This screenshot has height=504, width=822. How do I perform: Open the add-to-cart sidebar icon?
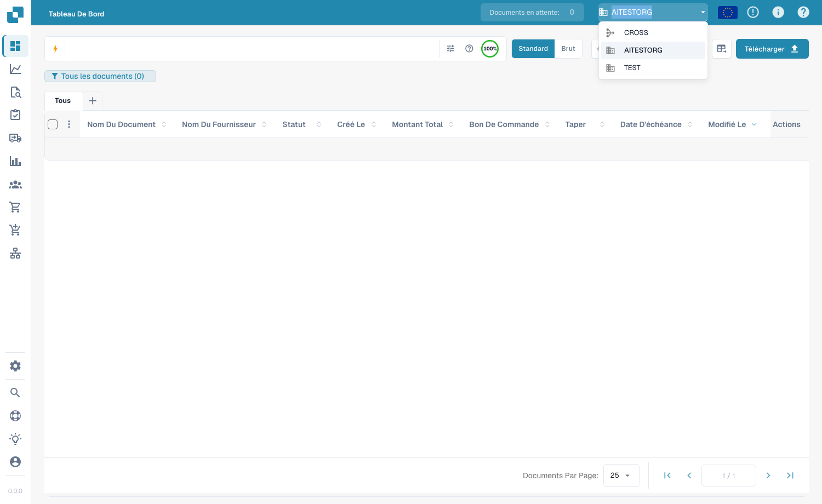(x=15, y=230)
